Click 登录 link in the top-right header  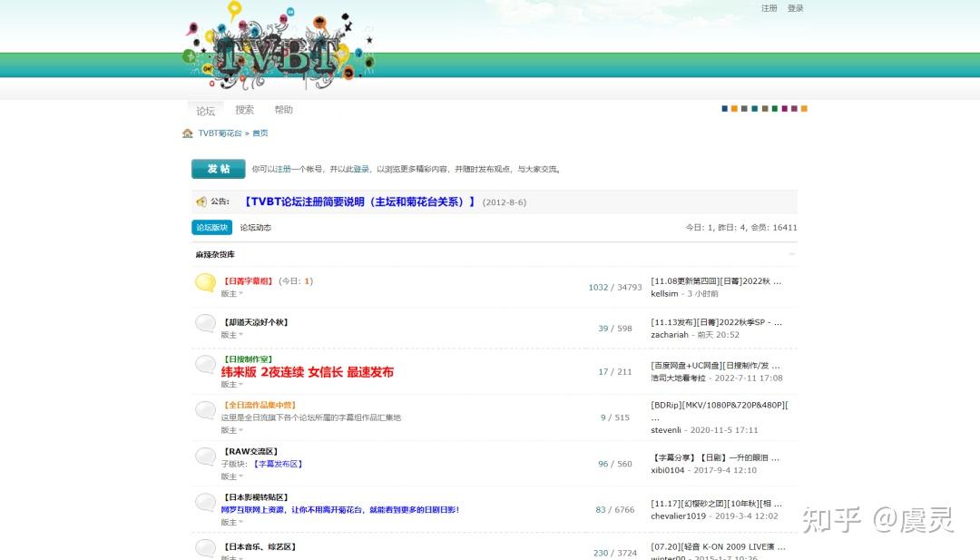coord(795,8)
